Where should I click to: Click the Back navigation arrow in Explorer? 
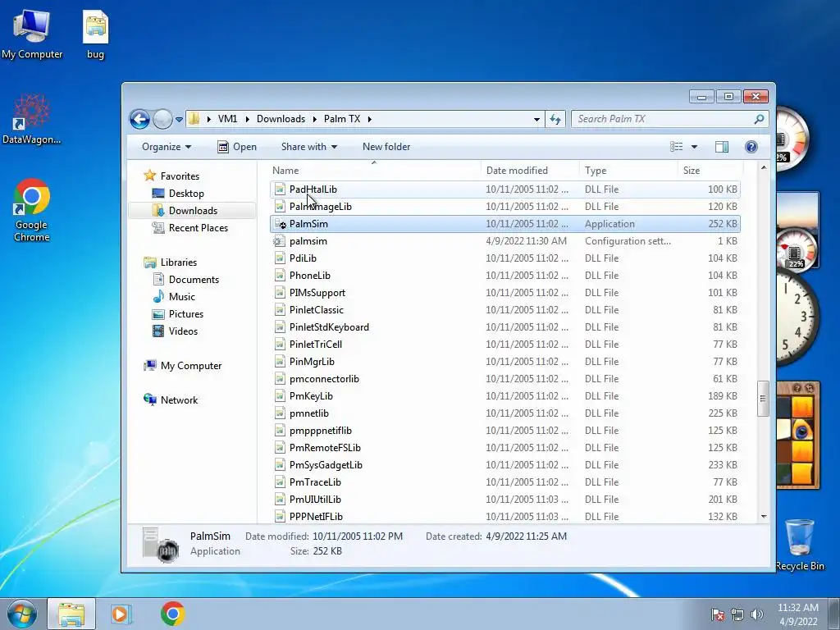pos(139,119)
